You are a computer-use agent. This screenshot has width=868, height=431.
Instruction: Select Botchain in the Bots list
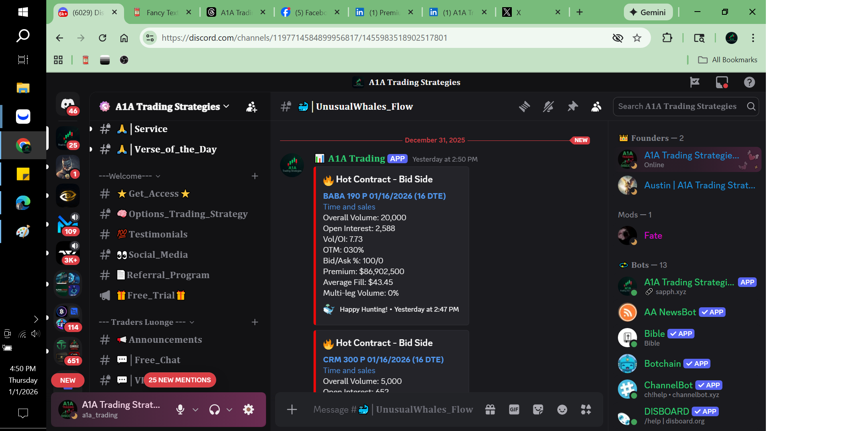[688, 364]
